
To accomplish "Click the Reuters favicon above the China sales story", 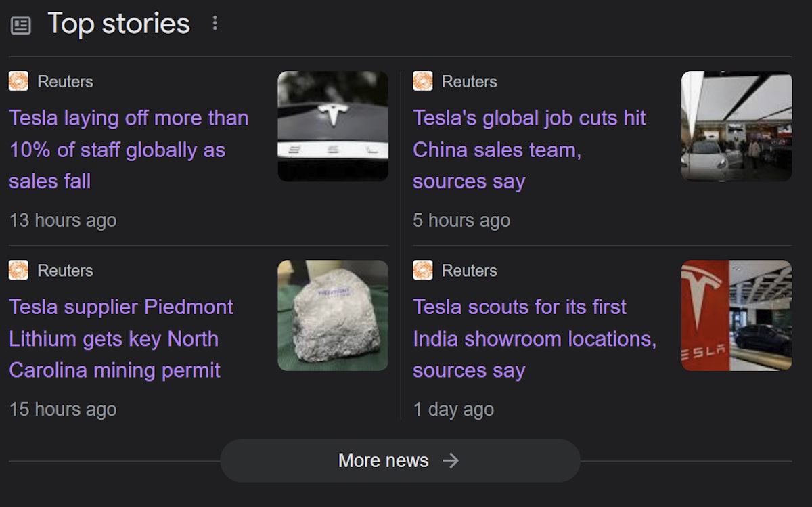I will [422, 81].
